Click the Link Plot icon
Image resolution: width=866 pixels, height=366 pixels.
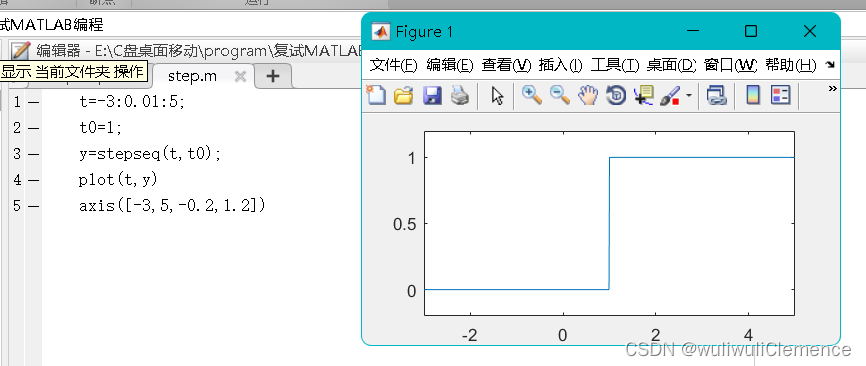716,96
